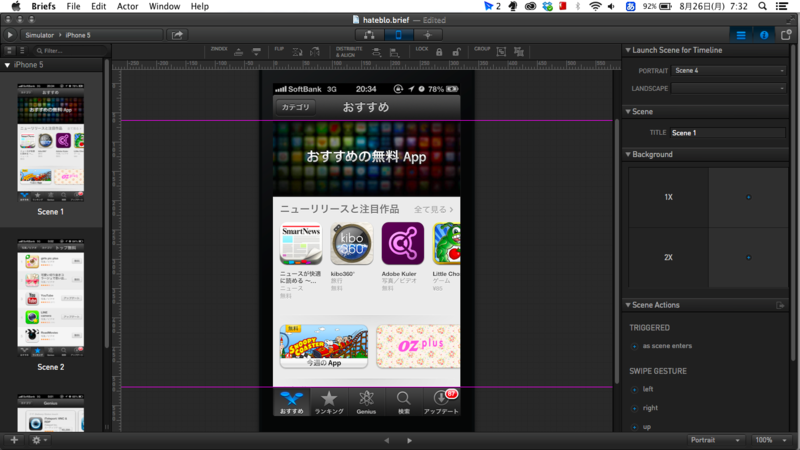The height and width of the screenshot is (450, 800).
Task: Select the Scene 2 thumbnail
Action: pyautogui.click(x=51, y=298)
